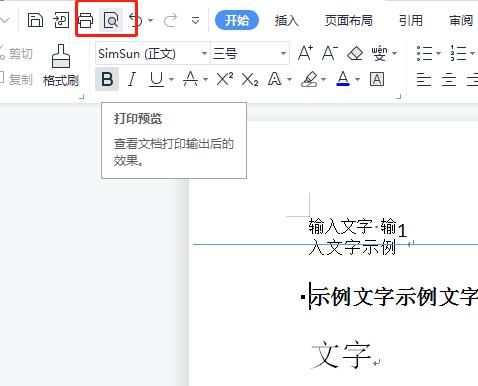Click the Decrease font size icon

tap(330, 53)
